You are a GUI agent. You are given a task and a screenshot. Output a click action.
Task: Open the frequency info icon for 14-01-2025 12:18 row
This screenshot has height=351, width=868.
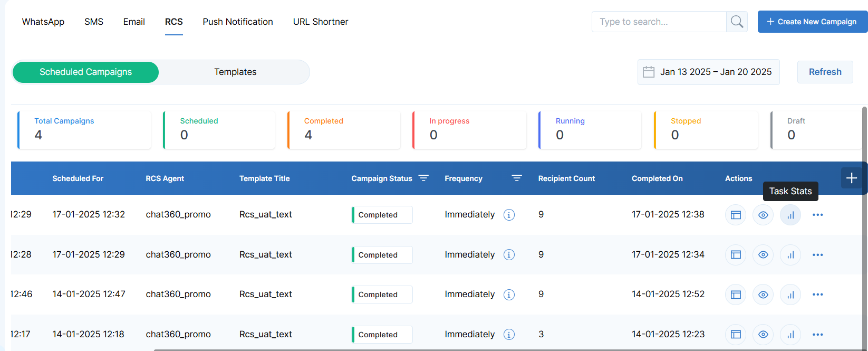coord(509,335)
